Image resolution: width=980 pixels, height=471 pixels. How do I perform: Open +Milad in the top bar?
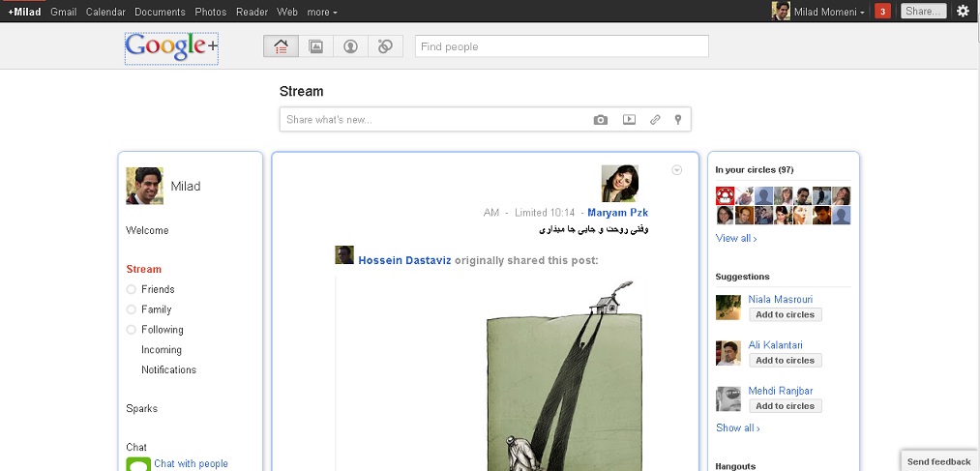coord(24,12)
